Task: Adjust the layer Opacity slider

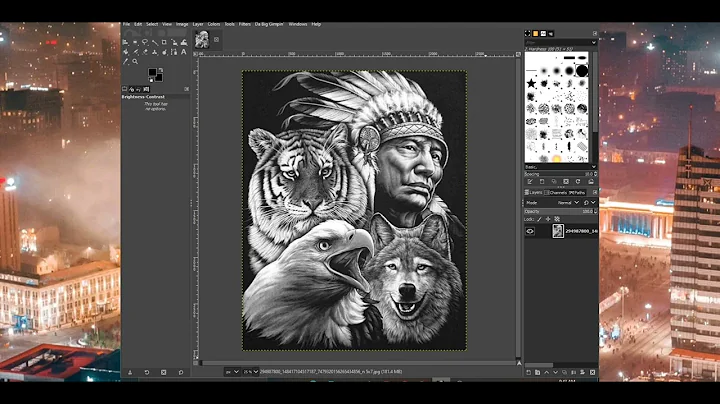Action: [561, 212]
